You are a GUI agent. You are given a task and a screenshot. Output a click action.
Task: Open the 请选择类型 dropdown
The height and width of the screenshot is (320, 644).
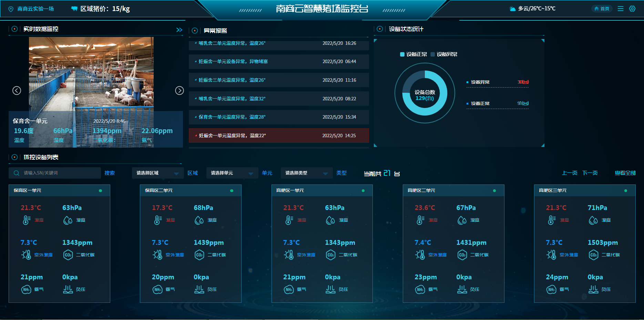[306, 173]
